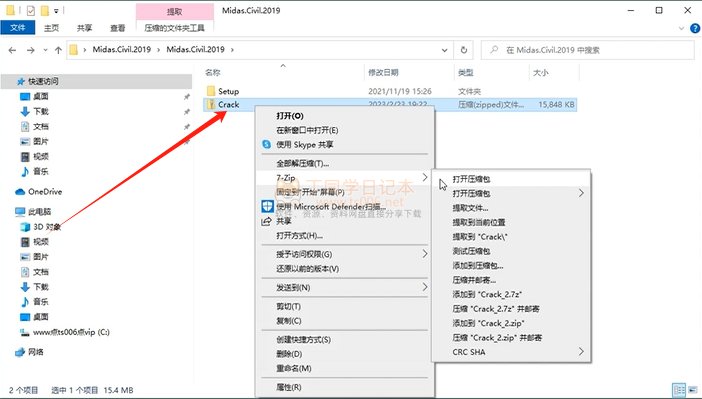Collapse the ribbon with the chevron
Screen dimensions: 702x399
(681, 28)
